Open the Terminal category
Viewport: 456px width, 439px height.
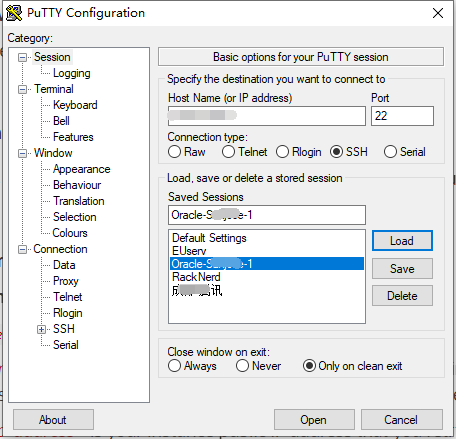pos(54,89)
